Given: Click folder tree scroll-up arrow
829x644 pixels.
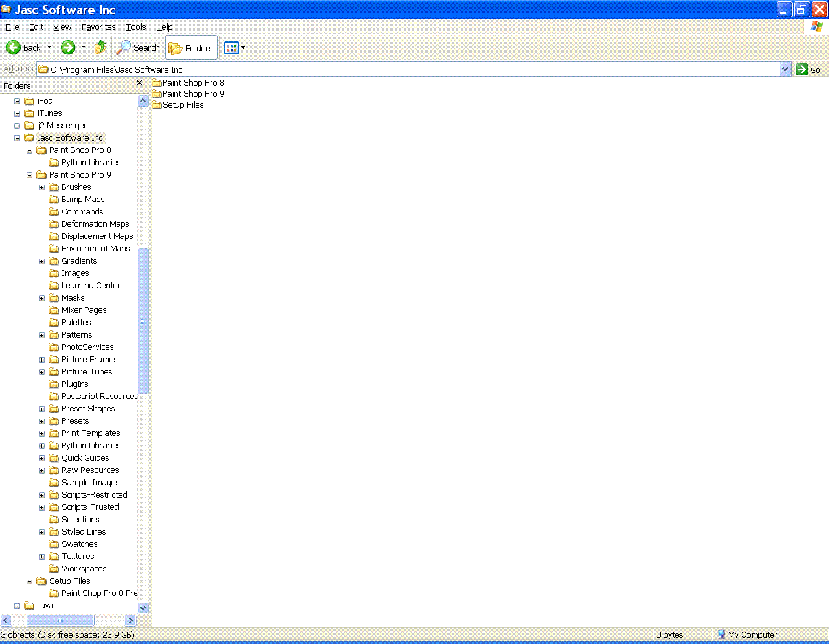Looking at the screenshot, I should pyautogui.click(x=143, y=101).
